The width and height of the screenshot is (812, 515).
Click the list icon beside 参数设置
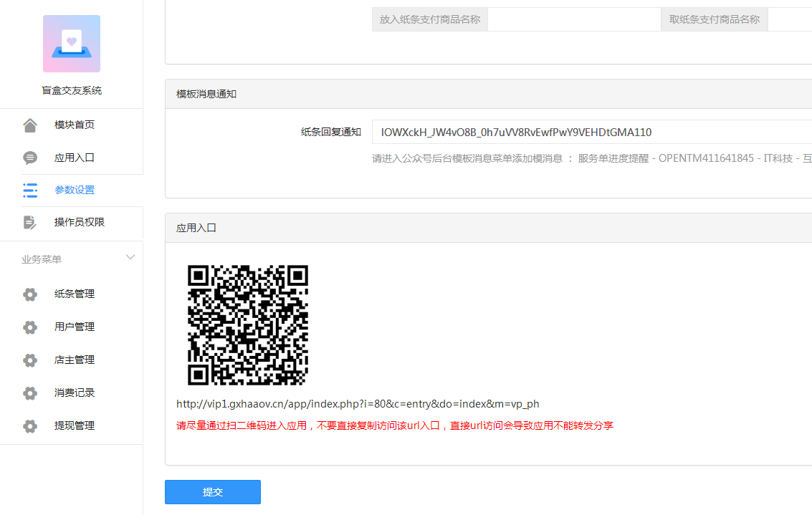point(30,190)
